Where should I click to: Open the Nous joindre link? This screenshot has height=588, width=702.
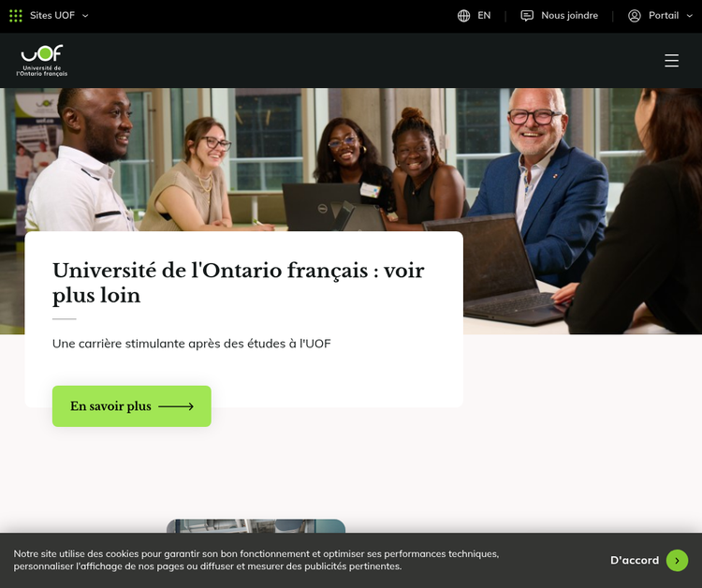pyautogui.click(x=569, y=16)
